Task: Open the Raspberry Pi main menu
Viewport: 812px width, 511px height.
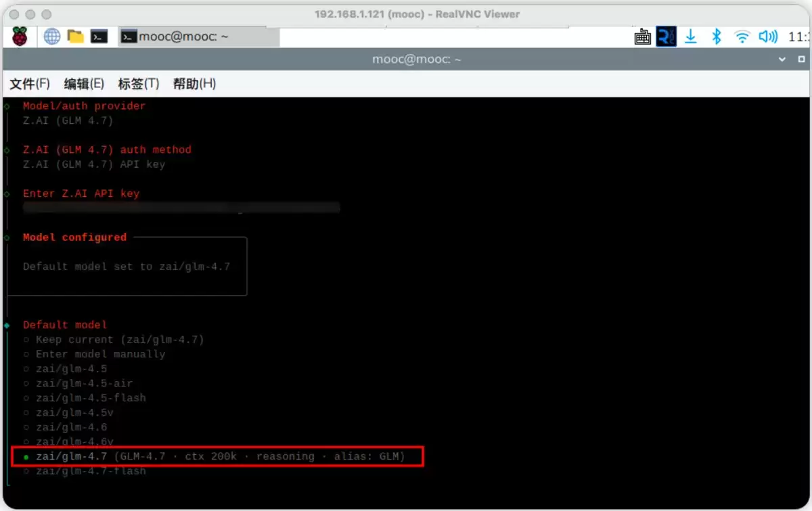Action: click(x=20, y=37)
